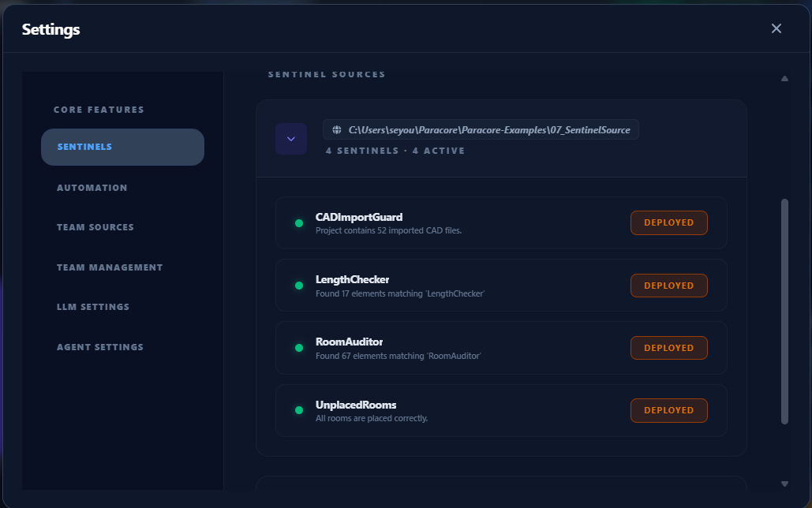
Task: Open Agent Settings
Action: 99,347
